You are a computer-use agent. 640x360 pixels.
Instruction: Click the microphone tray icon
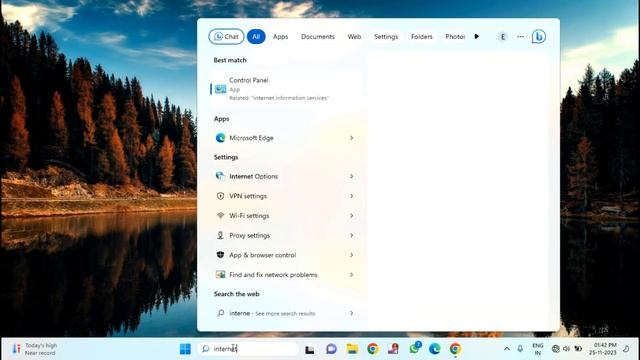click(520, 349)
